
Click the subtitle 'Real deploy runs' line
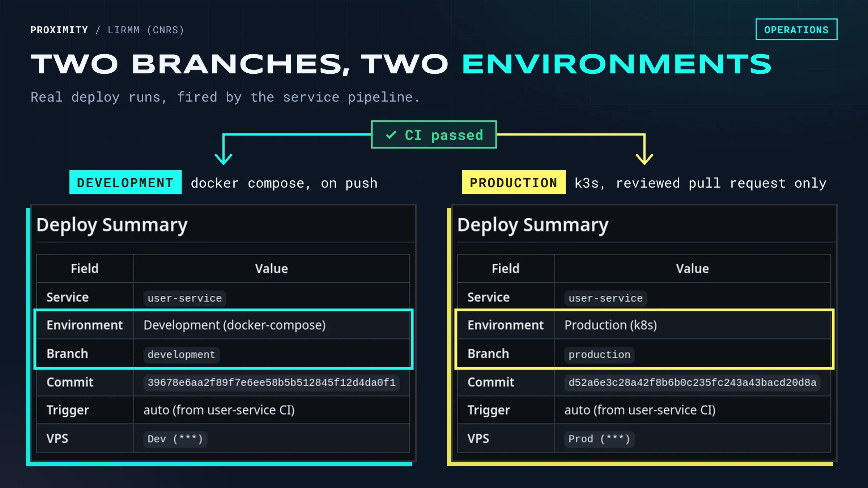[x=225, y=97]
